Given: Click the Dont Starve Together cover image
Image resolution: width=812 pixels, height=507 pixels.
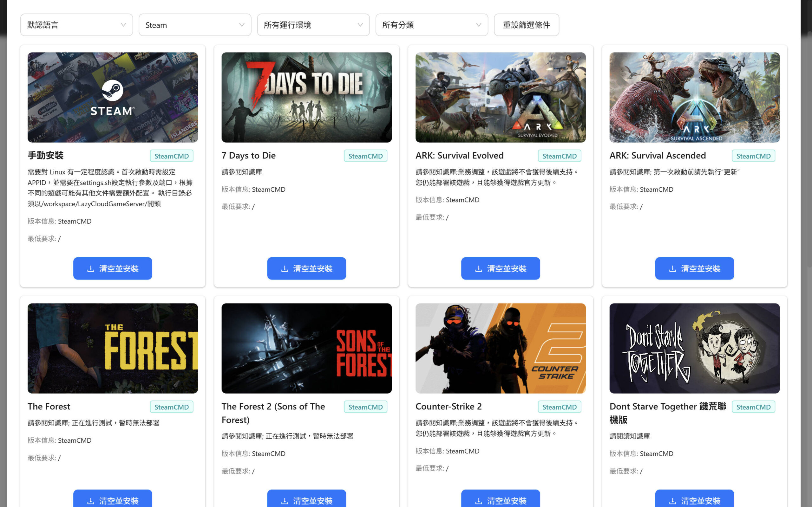Looking at the screenshot, I should pos(694,348).
